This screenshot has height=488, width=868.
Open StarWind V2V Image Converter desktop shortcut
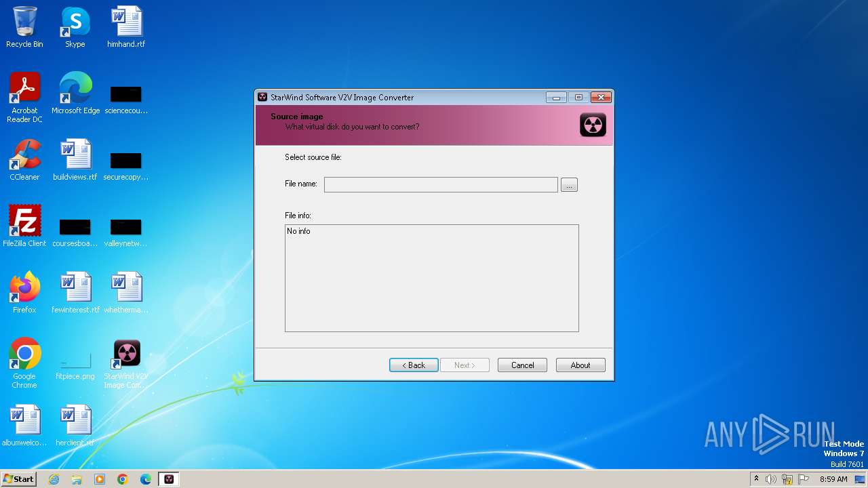point(126,363)
